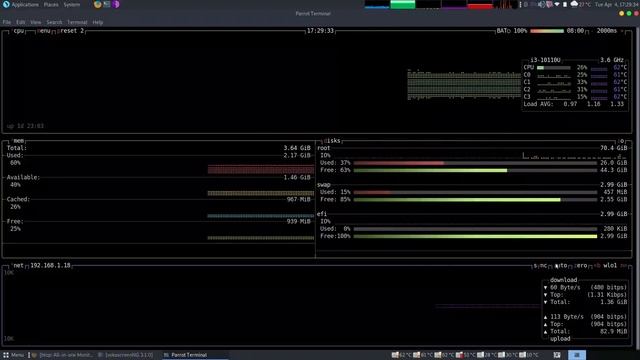
Task: Click the green system monitor graph applet
Action: click(x=402, y=4)
